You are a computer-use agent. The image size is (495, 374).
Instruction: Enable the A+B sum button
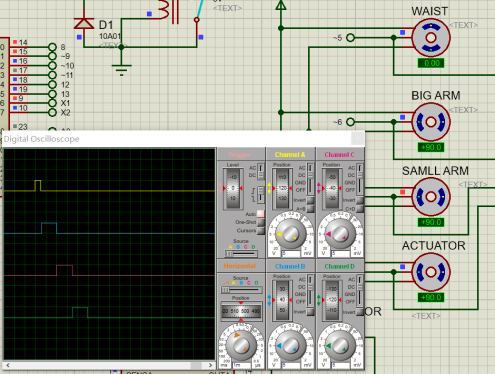click(x=310, y=209)
